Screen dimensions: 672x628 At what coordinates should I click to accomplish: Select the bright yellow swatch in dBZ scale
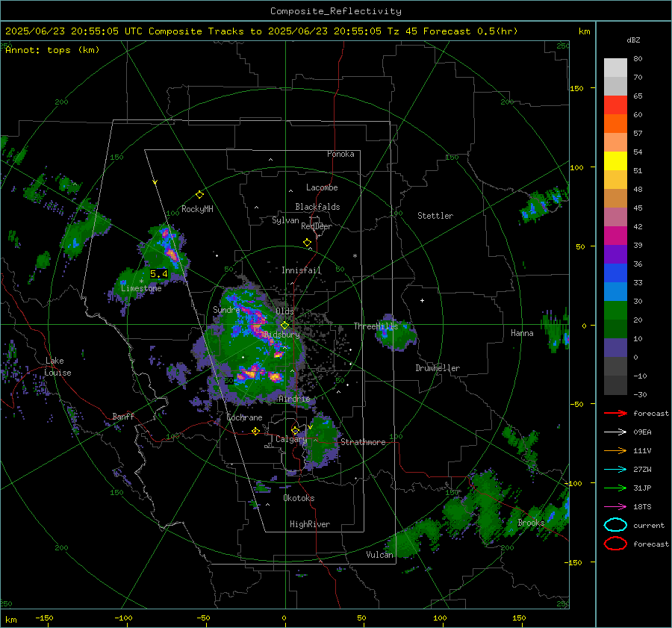pyautogui.click(x=615, y=161)
